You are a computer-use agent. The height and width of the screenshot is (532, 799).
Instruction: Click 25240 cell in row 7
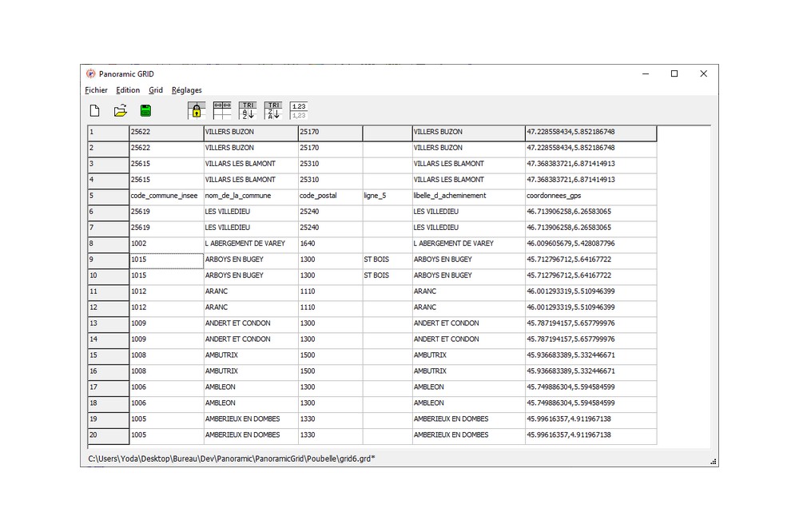point(331,228)
